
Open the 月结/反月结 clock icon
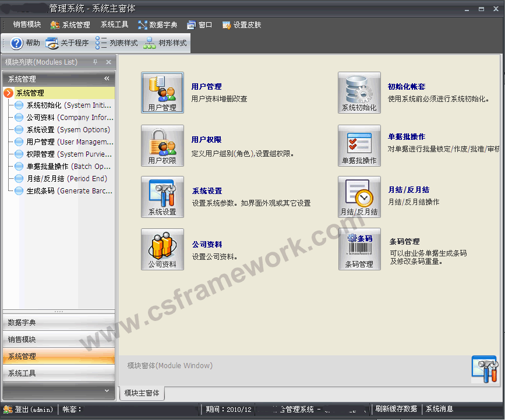coord(359,196)
